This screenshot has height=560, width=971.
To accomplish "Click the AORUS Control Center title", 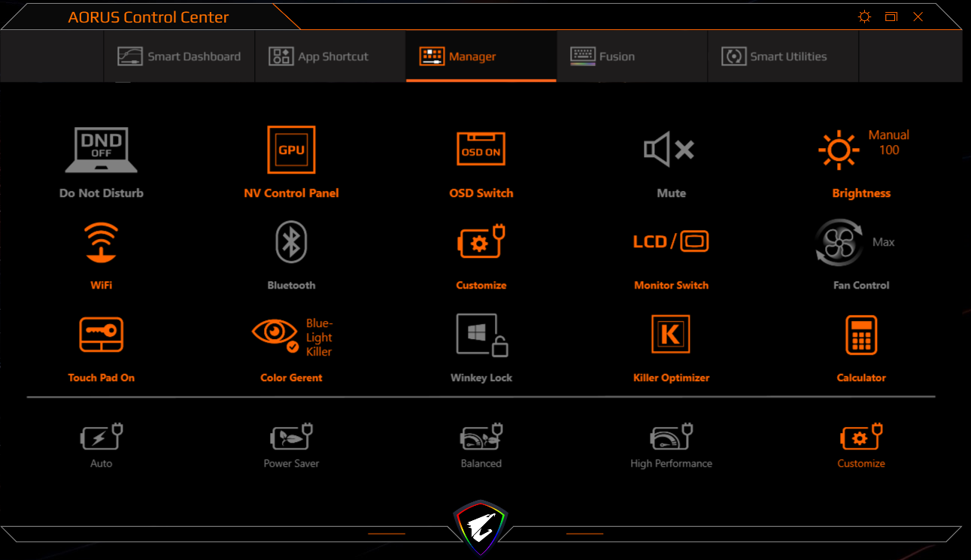I will click(148, 17).
